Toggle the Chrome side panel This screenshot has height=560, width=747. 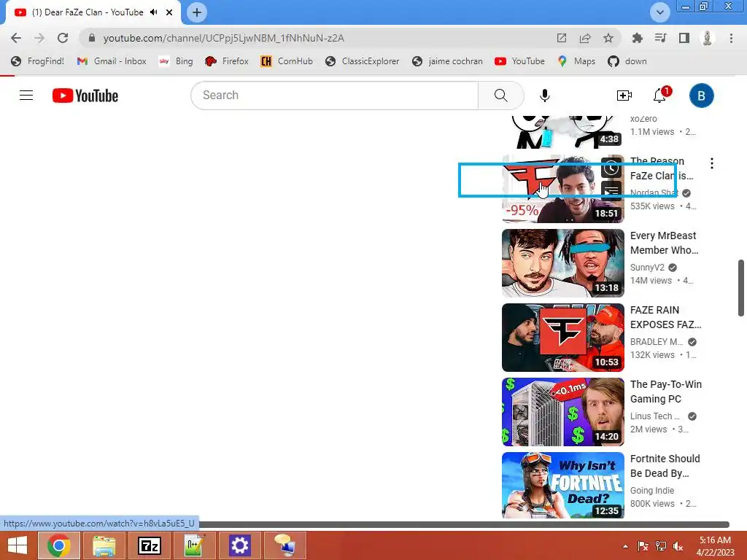coord(684,38)
